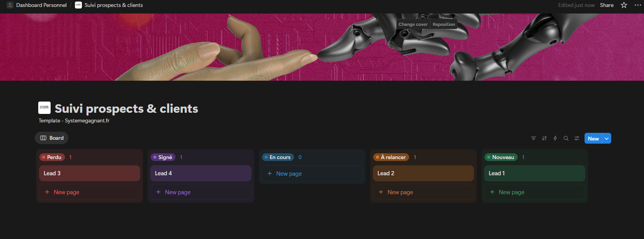This screenshot has height=239, width=644.
Task: Click the En cours column count 0
Action: click(300, 157)
